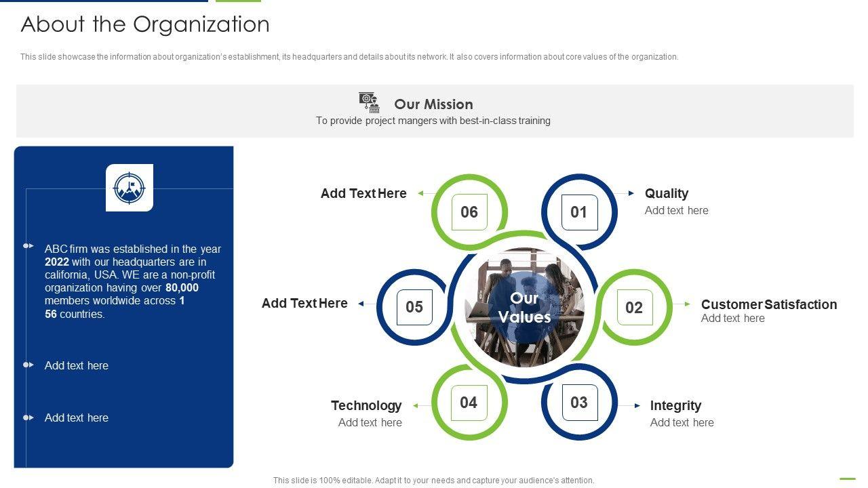Click "Add text here" under Customer Satisfaction
The width and height of the screenshot is (868, 488).
coord(733,318)
